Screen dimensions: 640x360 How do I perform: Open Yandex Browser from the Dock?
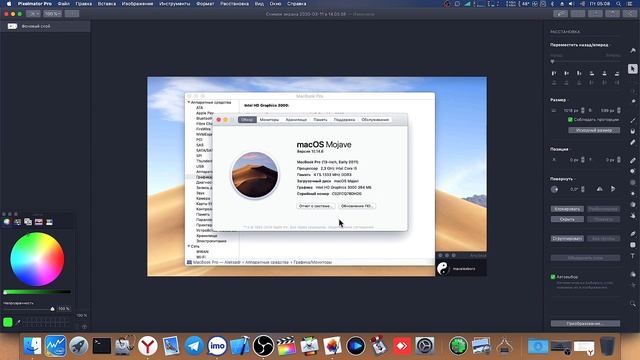tap(148, 346)
